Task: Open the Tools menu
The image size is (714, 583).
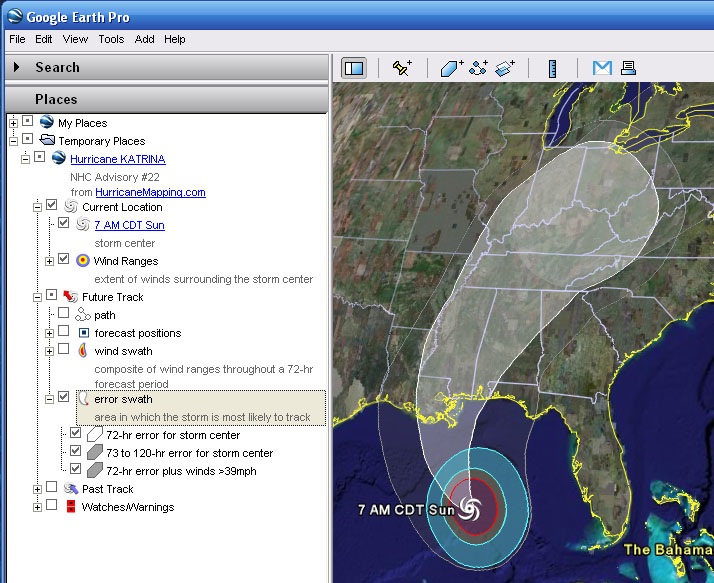Action: click(x=111, y=39)
